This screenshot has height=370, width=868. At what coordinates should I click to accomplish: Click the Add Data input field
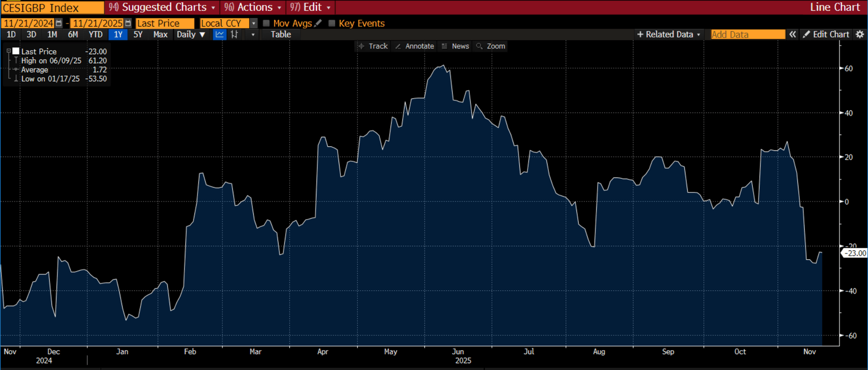[747, 34]
